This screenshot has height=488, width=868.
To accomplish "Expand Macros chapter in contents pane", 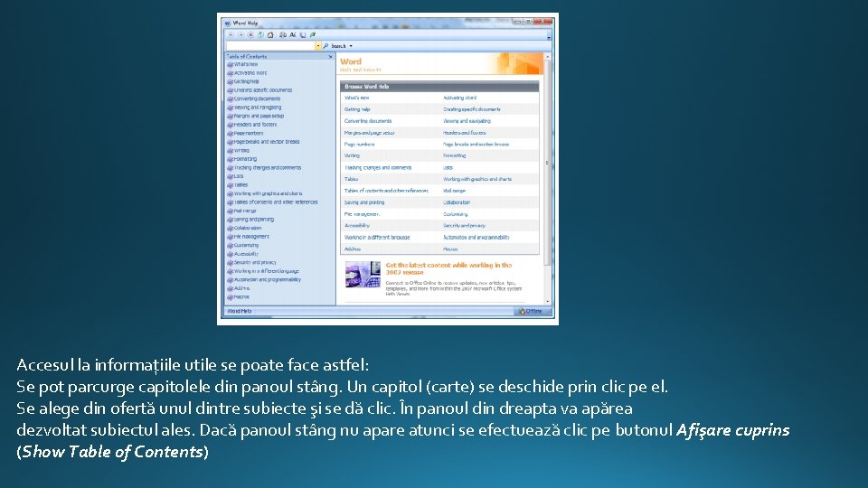I will coord(238,296).
